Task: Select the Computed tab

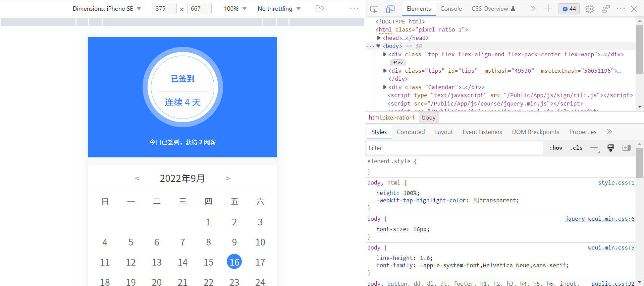Action: point(411,132)
